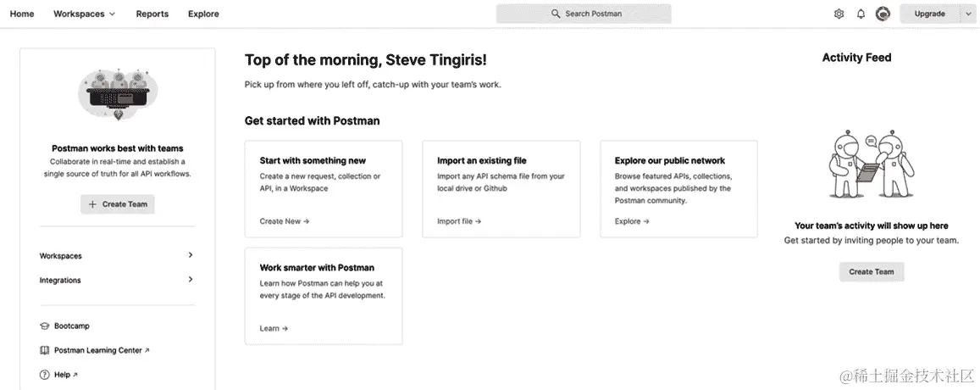This screenshot has height=390, width=980.
Task: Click the astronauts team illustration in the sidebar
Action: click(x=118, y=94)
